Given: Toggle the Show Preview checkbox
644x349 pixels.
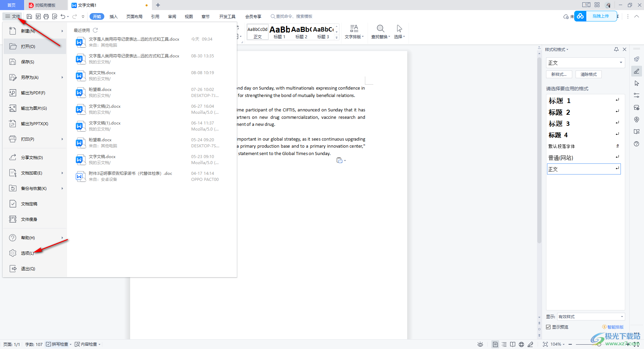Looking at the screenshot, I should coord(548,327).
